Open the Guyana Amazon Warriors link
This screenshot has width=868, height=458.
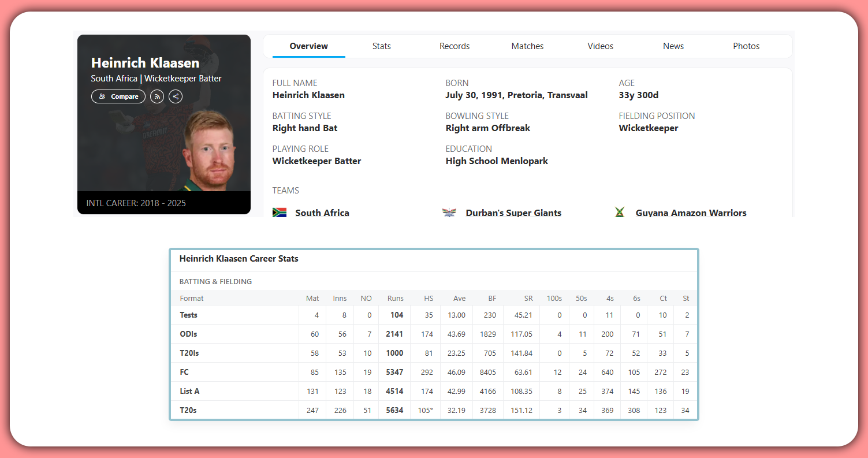[691, 213]
